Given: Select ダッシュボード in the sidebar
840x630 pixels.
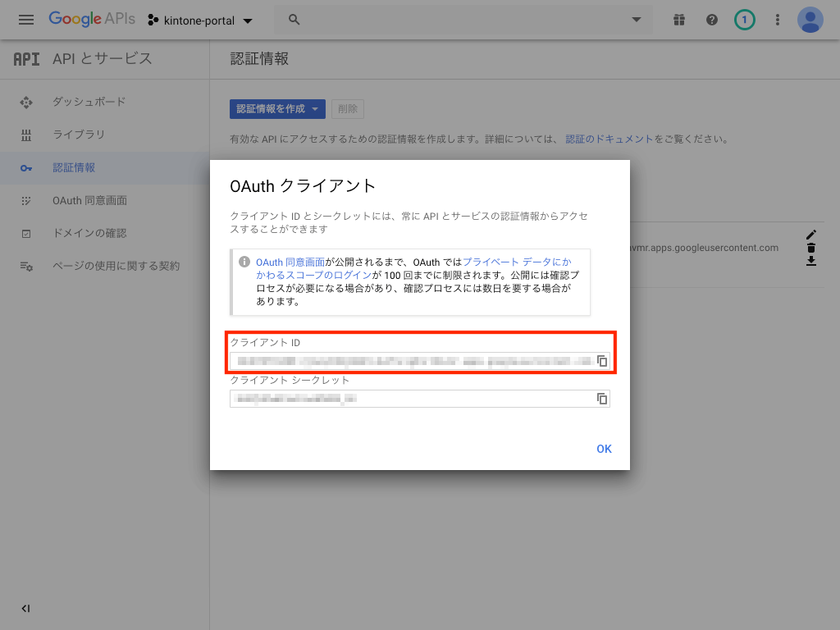Looking at the screenshot, I should 89,102.
